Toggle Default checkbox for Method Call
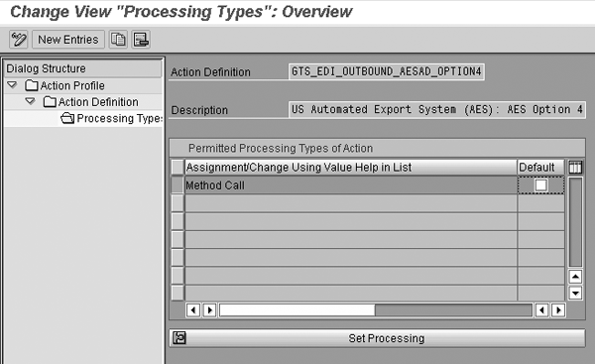Screen dimensions: 595x364 point(540,185)
